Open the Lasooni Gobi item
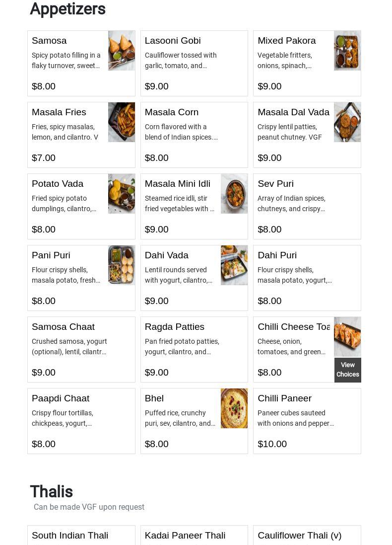 [173, 41]
